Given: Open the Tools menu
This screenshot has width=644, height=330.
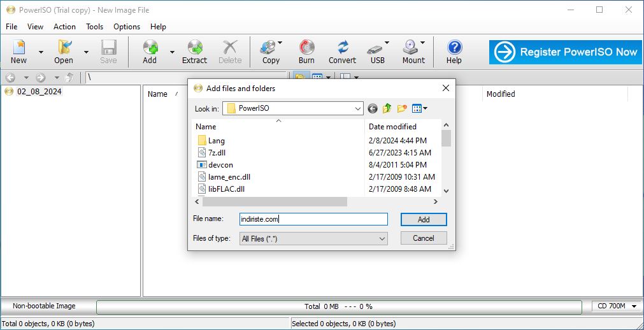Looking at the screenshot, I should [x=94, y=27].
